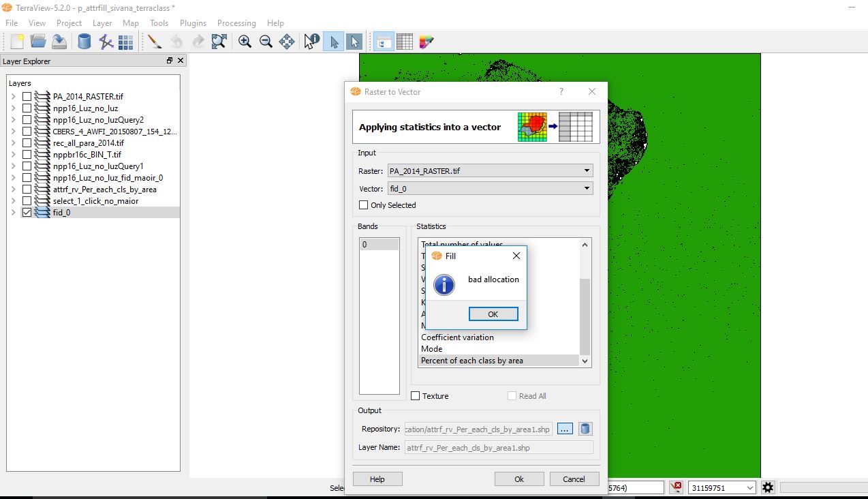Open SRID settings gear in status bar
Screen dimensions: 868x499
coord(769,487)
